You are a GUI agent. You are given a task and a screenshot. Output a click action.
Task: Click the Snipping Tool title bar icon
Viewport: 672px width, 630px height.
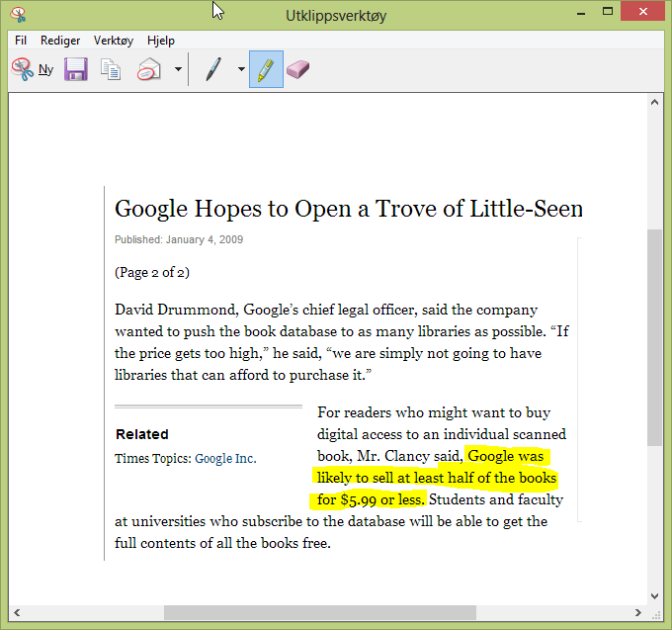(19, 15)
